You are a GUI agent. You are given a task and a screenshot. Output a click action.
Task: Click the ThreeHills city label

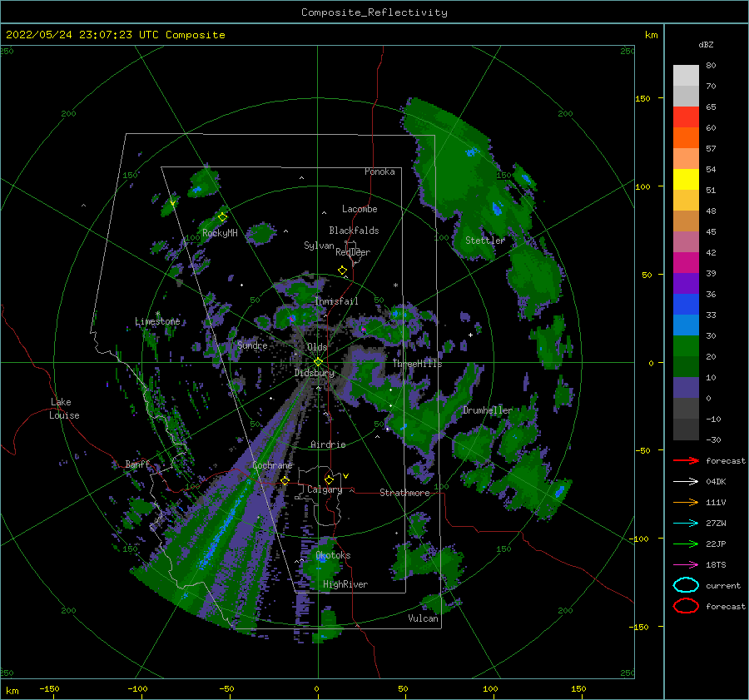pyautogui.click(x=418, y=364)
